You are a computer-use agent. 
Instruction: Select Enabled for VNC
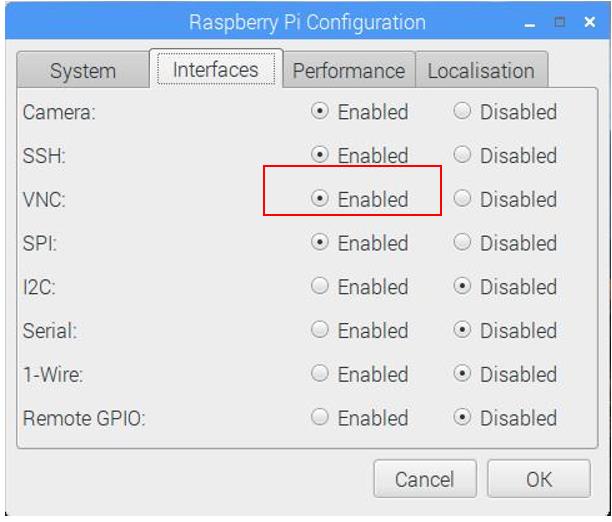pos(320,199)
